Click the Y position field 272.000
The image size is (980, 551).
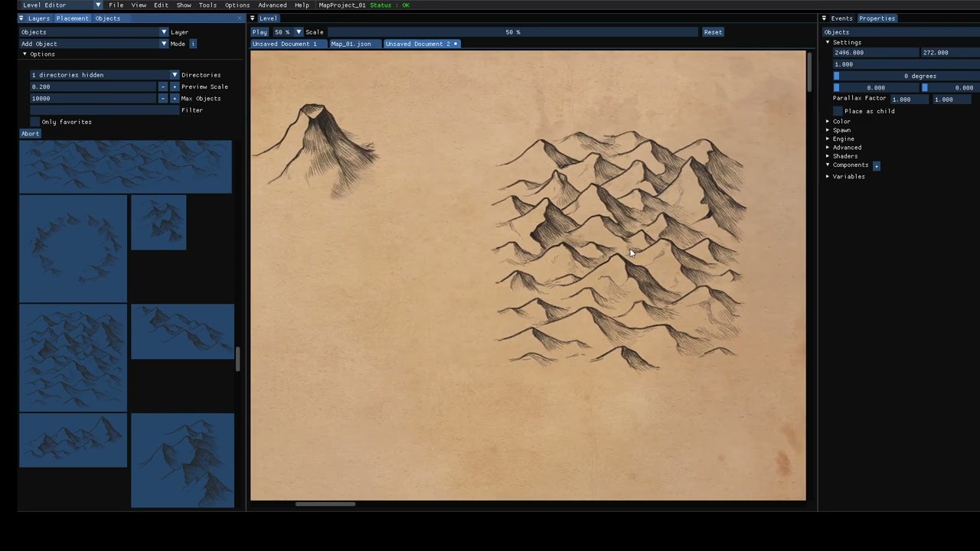pos(951,53)
